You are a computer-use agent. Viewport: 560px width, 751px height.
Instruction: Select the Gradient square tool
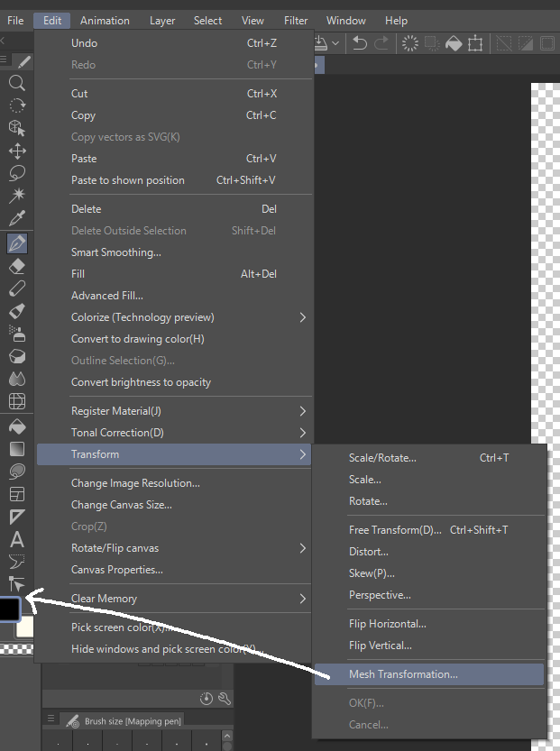pos(17,449)
